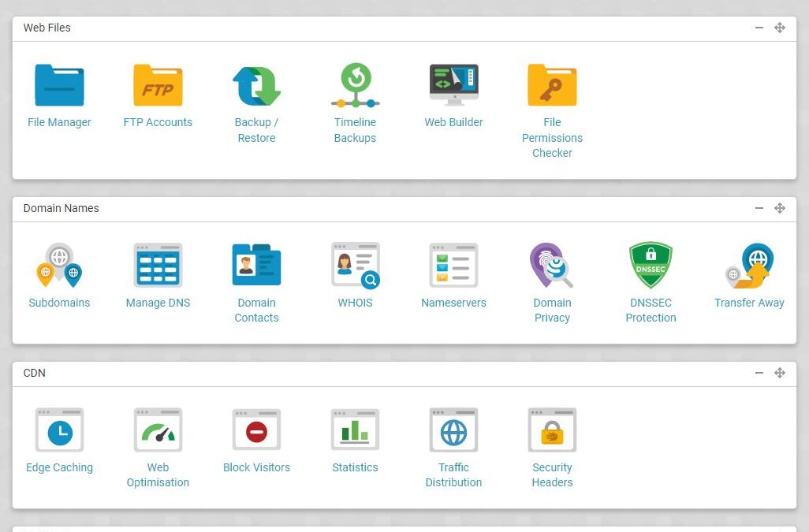The width and height of the screenshot is (809, 532).
Task: Collapse the Domain Names panel
Action: 759,208
